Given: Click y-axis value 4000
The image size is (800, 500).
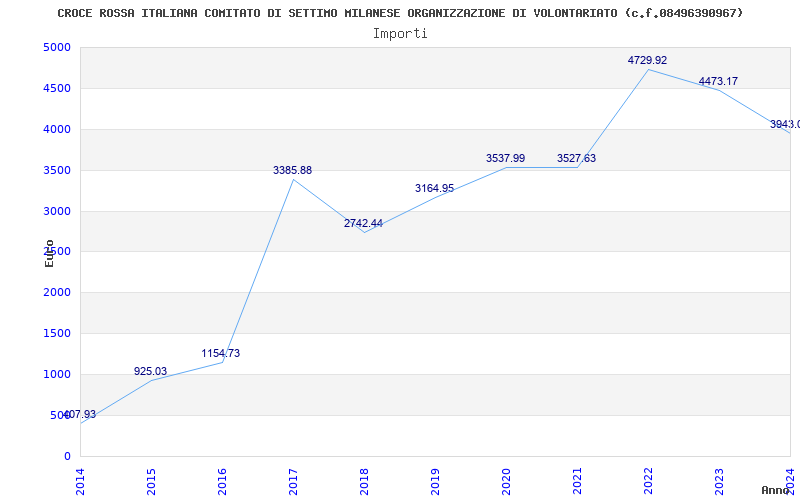Looking at the screenshot, I should coord(57,129).
